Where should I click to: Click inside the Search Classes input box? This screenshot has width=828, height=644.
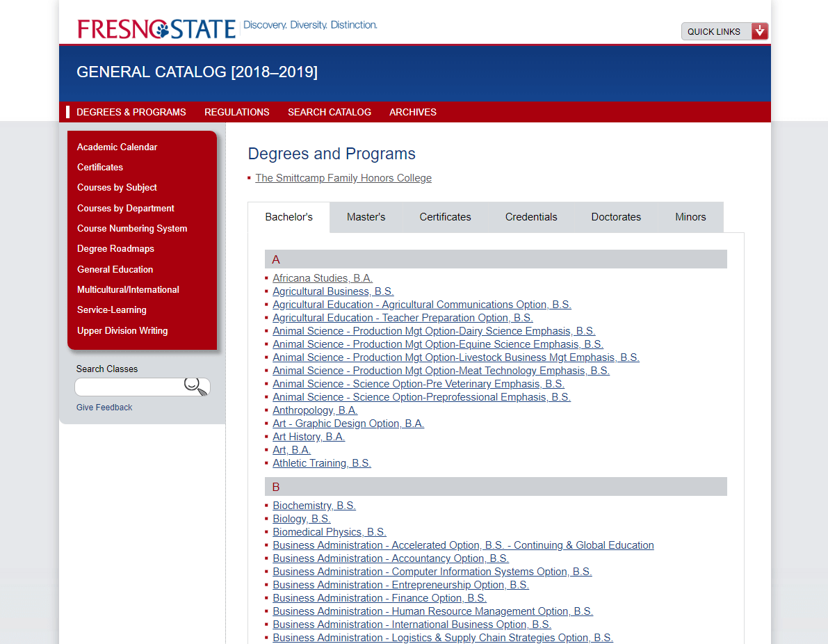[x=136, y=387]
